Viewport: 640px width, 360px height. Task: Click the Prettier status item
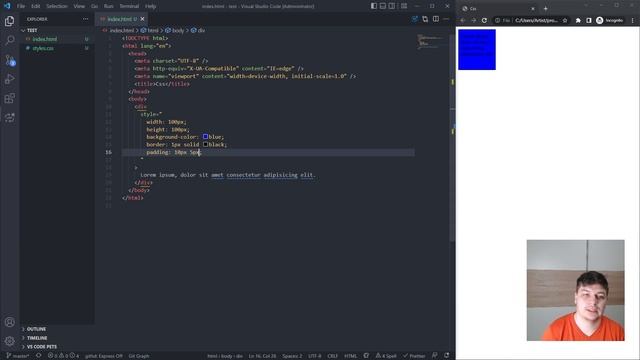point(414,356)
